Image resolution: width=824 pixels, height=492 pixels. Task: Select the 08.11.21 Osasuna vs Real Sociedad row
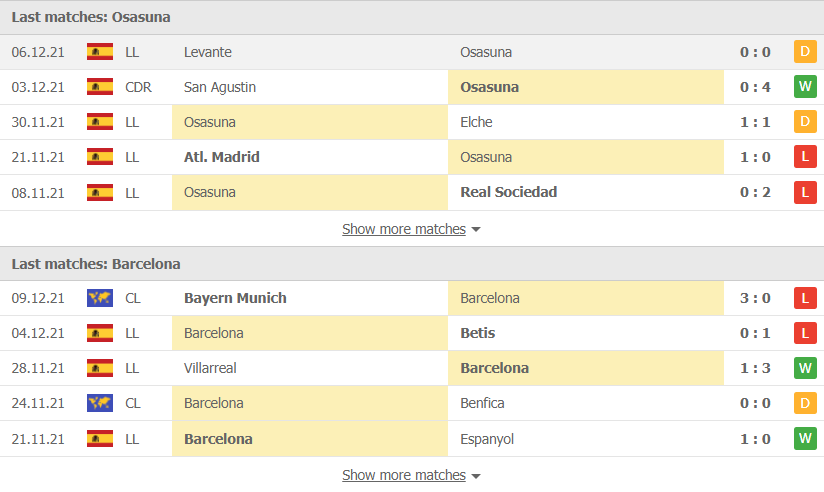tap(412, 192)
